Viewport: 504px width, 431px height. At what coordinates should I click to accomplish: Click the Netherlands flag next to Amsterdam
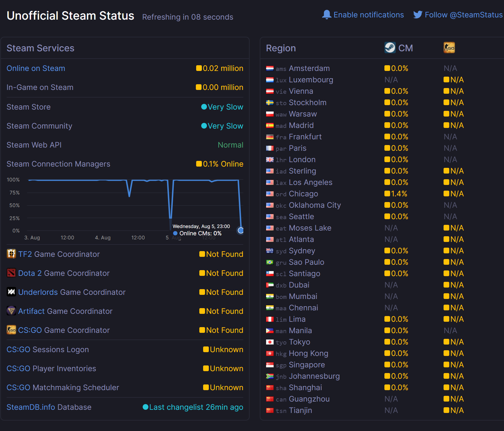click(x=270, y=68)
